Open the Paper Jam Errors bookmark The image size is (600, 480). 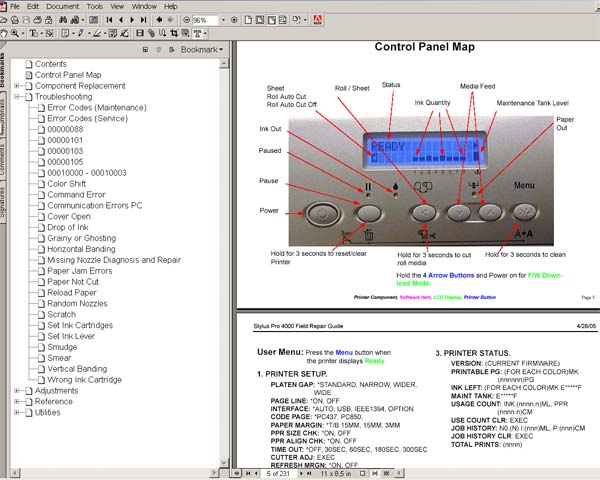click(80, 271)
